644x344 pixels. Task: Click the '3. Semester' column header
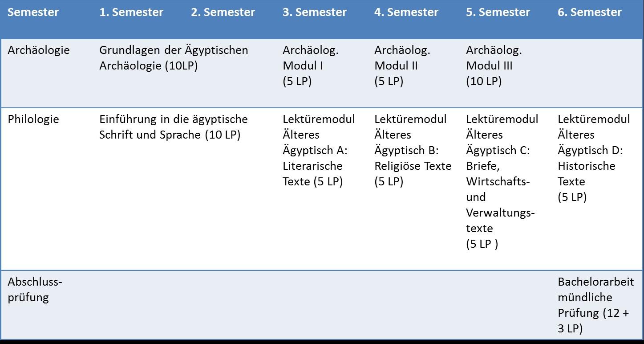click(315, 12)
